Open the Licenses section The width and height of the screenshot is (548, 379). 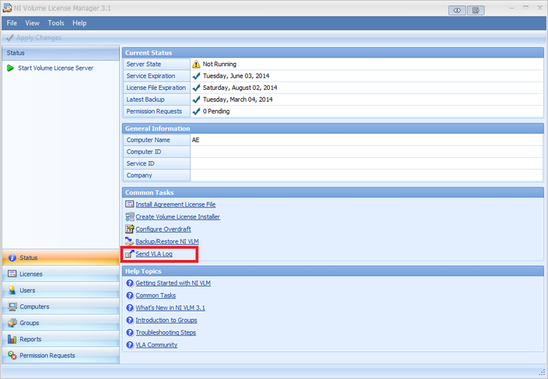(60, 274)
